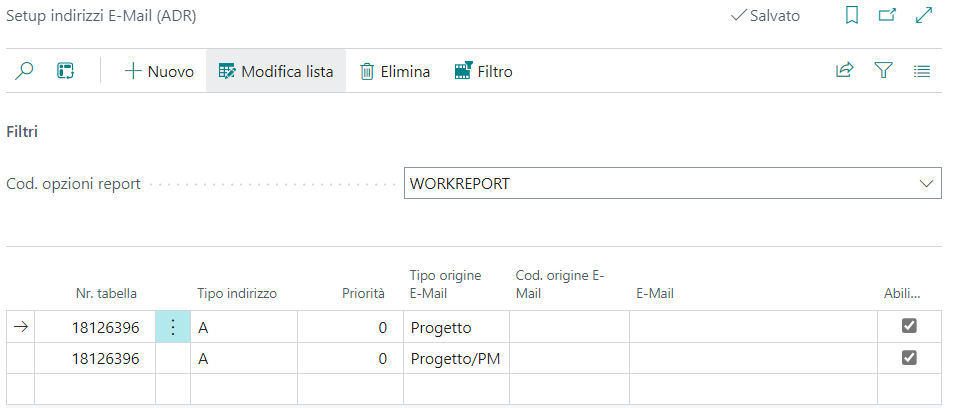Click the Tipo origine E-Mail header

pyautogui.click(x=446, y=284)
